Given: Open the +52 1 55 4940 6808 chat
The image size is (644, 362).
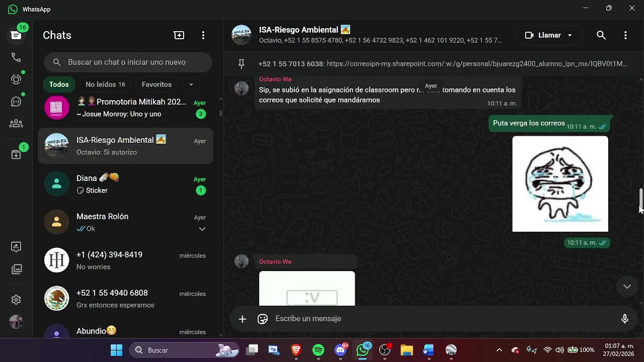Looking at the screenshot, I should click(x=125, y=299).
